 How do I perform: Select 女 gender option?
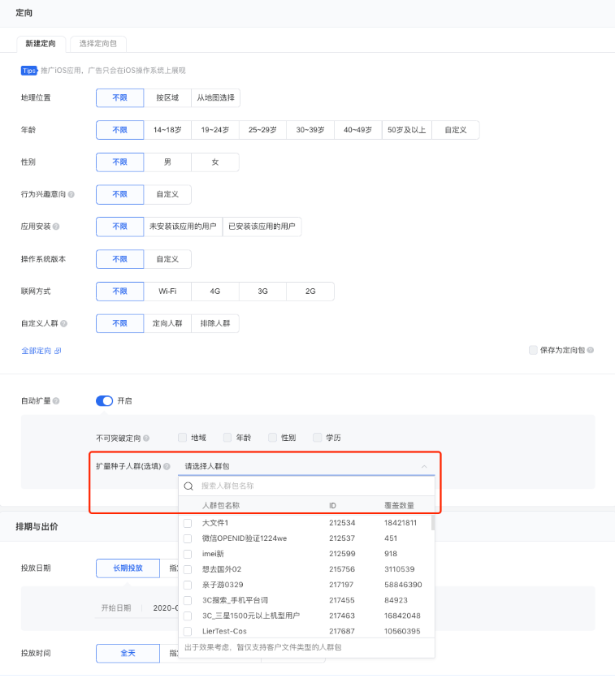coord(215,162)
